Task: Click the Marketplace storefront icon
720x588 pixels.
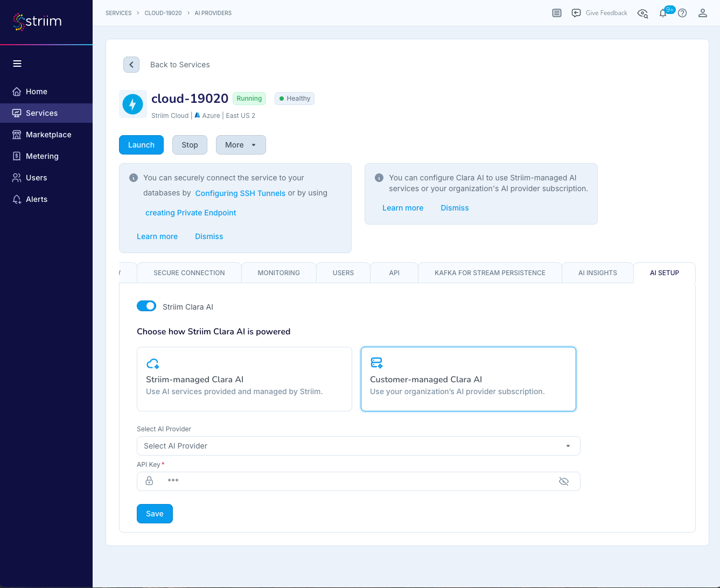Action: (17, 135)
